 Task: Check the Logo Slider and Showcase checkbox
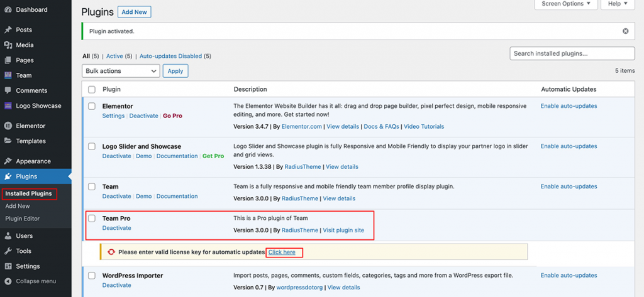pyautogui.click(x=92, y=146)
